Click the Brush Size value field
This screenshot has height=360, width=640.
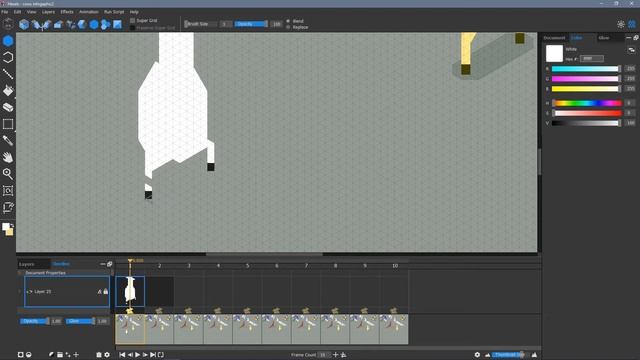(x=225, y=24)
